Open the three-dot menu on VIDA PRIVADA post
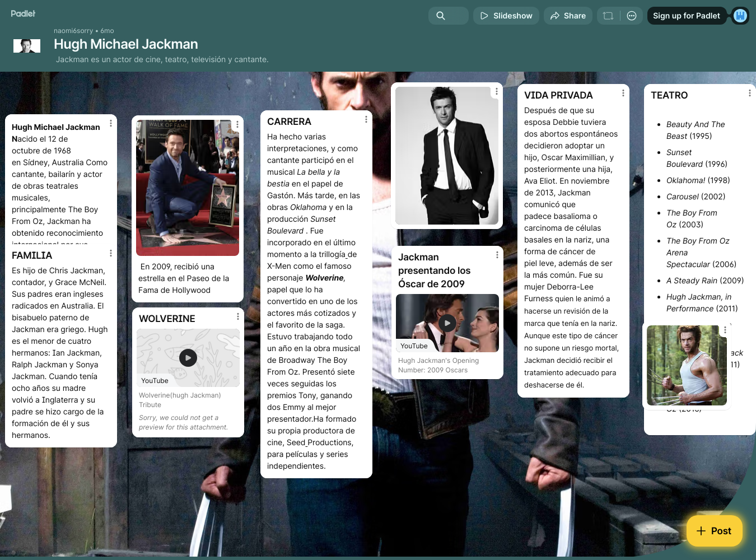The width and height of the screenshot is (756, 560). tap(623, 93)
